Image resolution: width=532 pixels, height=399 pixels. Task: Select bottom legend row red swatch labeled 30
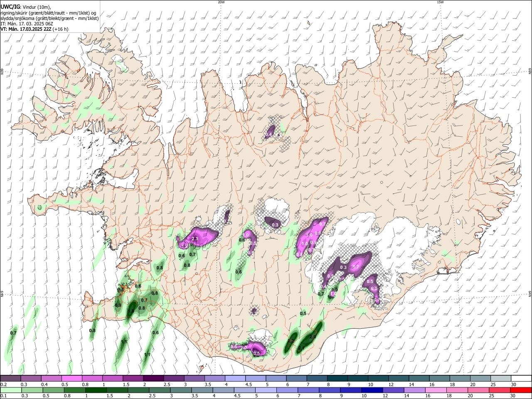[520, 390]
